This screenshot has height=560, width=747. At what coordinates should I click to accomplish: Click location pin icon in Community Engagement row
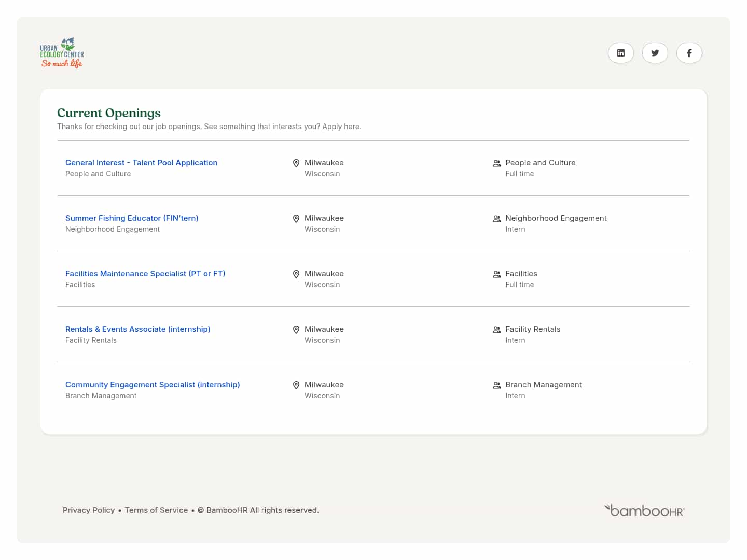(296, 385)
